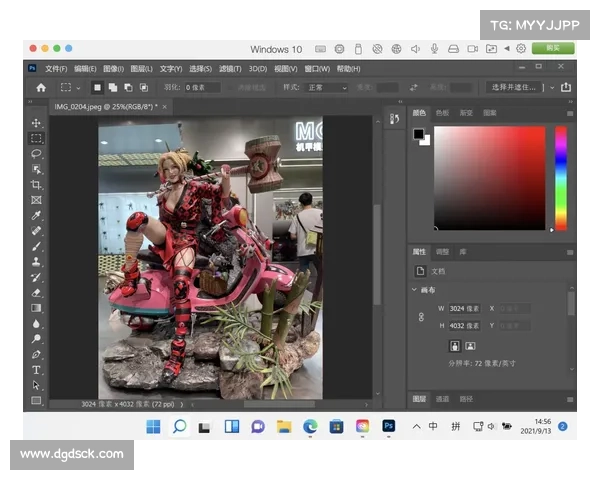Select the Clone Stamp tool
This screenshot has height=480, width=600.
[x=36, y=262]
